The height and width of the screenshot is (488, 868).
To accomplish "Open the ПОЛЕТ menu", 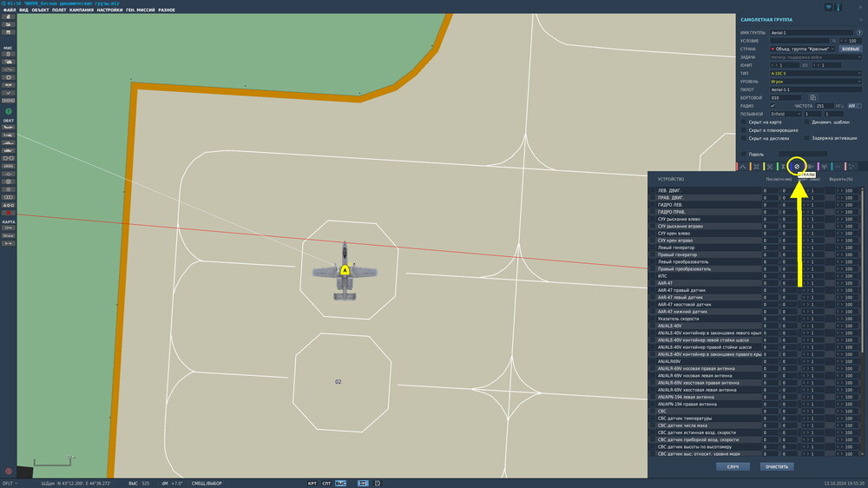I will (59, 10).
